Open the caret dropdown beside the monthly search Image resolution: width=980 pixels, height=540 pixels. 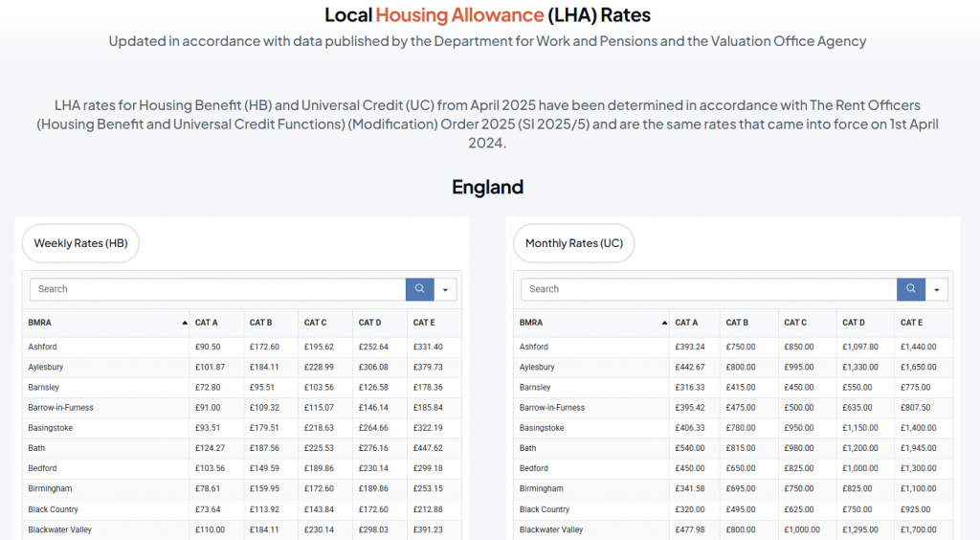tap(937, 289)
